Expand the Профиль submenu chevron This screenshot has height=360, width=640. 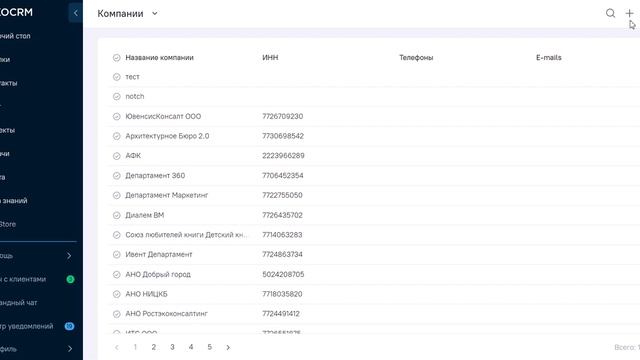click(x=70, y=349)
